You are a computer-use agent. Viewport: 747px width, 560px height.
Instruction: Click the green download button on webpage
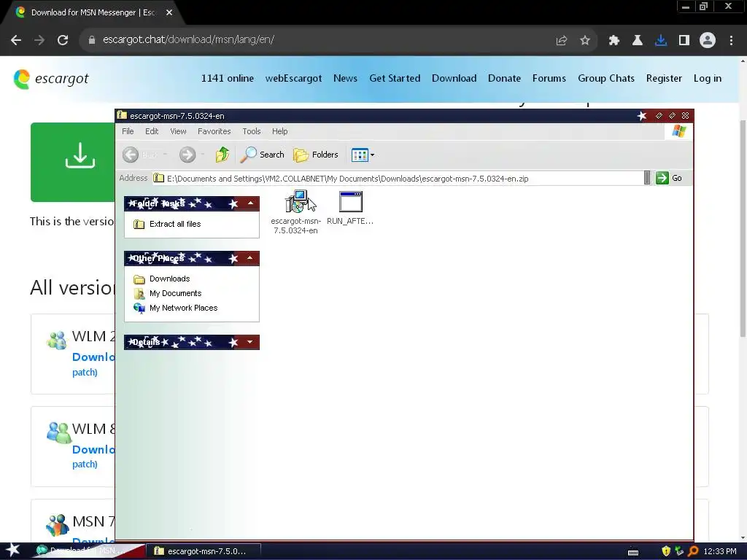[73, 162]
